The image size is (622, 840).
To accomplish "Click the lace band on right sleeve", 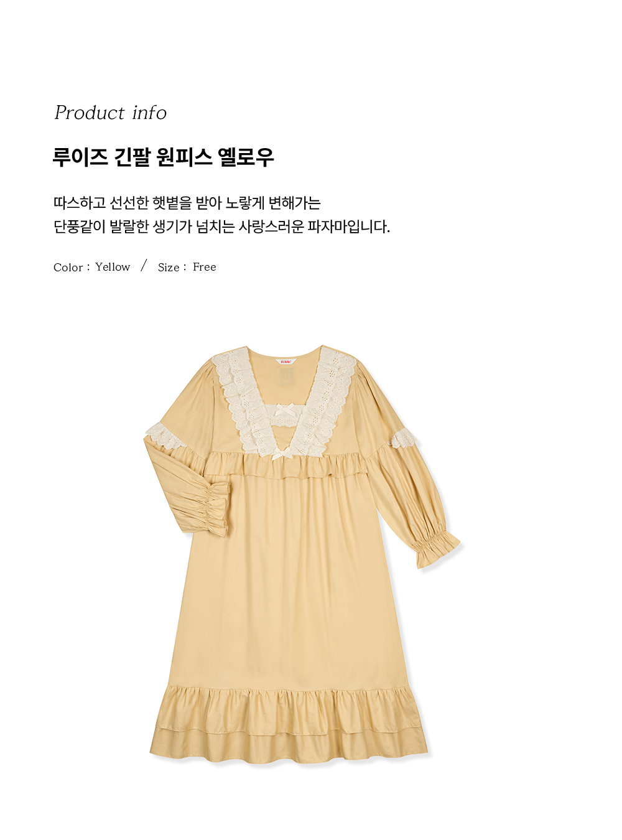I will click(403, 438).
